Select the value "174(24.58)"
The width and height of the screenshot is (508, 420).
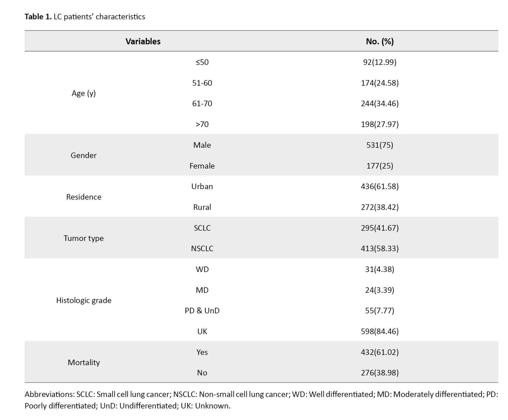pyautogui.click(x=379, y=83)
